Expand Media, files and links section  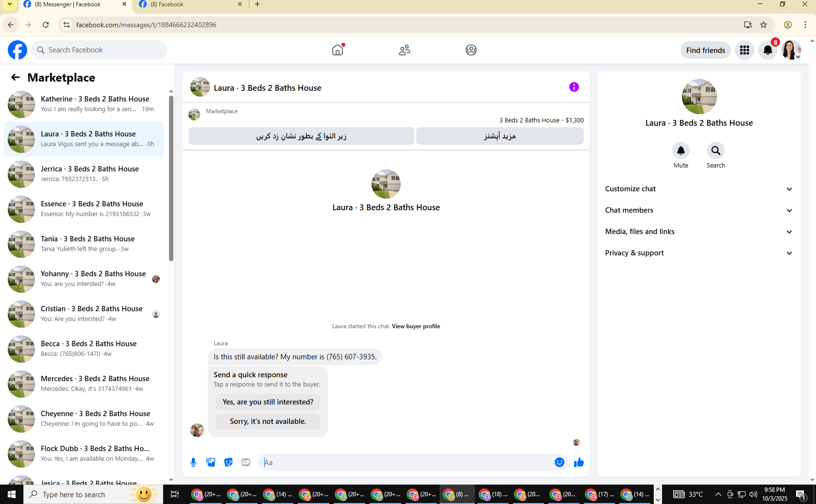699,232
